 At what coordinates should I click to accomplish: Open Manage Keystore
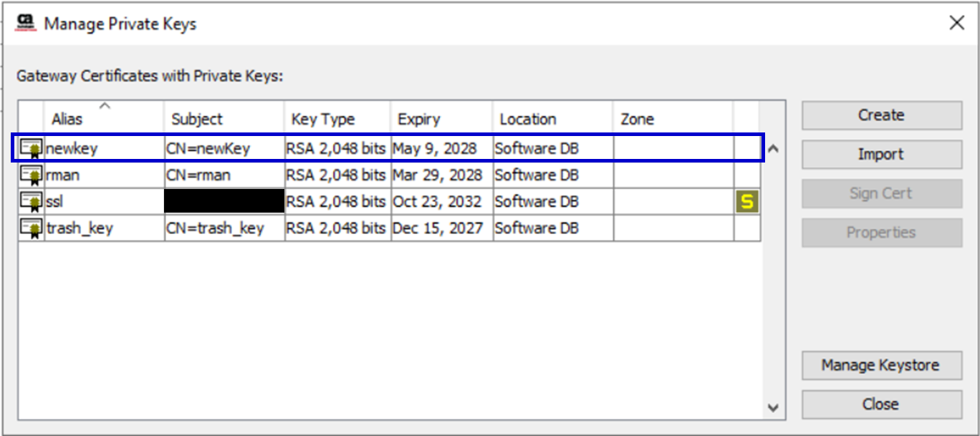point(881,365)
